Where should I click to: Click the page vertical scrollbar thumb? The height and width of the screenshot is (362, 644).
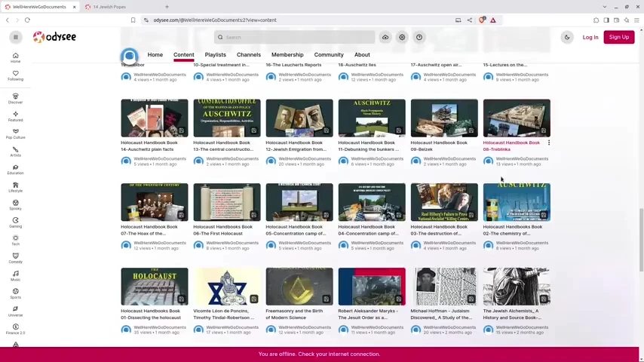641,241
